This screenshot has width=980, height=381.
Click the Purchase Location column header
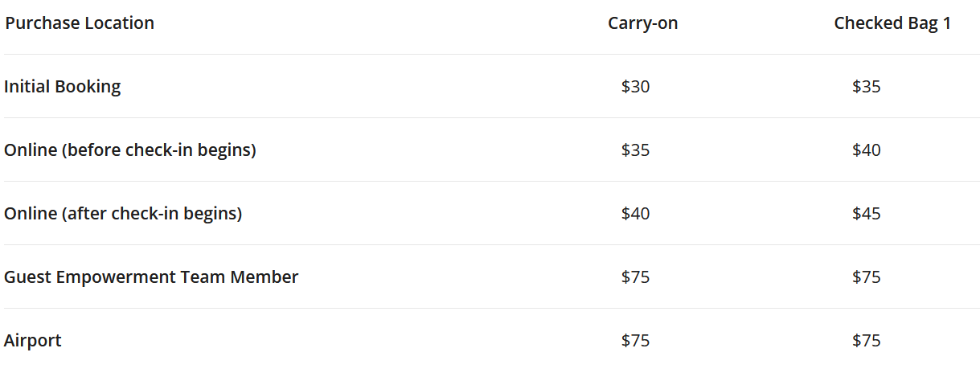(x=80, y=23)
